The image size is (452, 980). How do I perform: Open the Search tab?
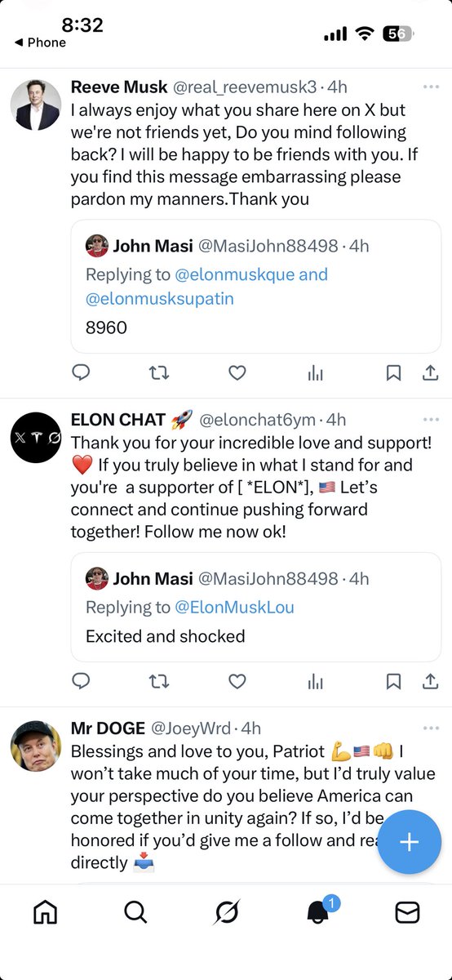pos(135,912)
